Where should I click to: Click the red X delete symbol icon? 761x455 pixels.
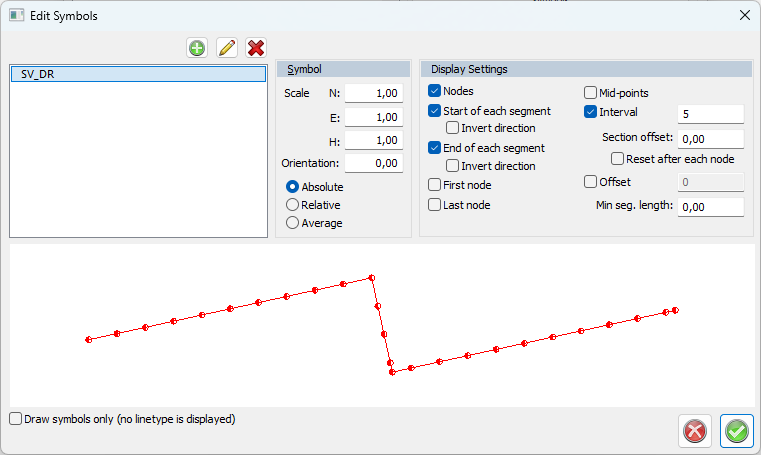point(256,47)
